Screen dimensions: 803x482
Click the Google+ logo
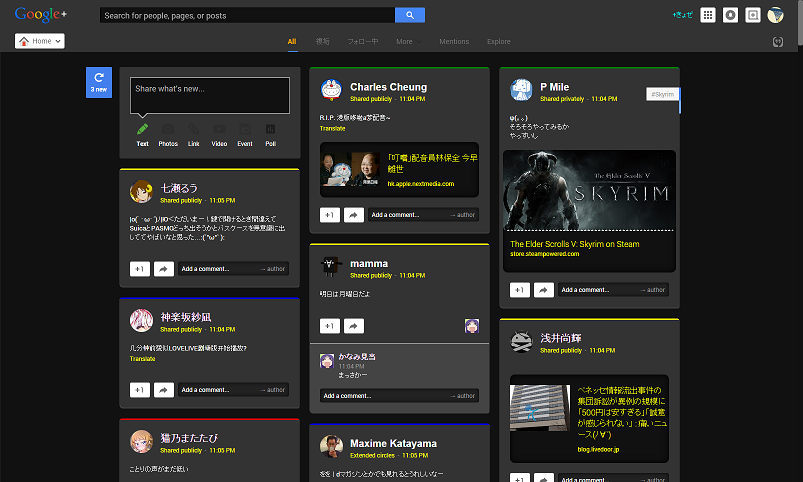pyautogui.click(x=40, y=14)
